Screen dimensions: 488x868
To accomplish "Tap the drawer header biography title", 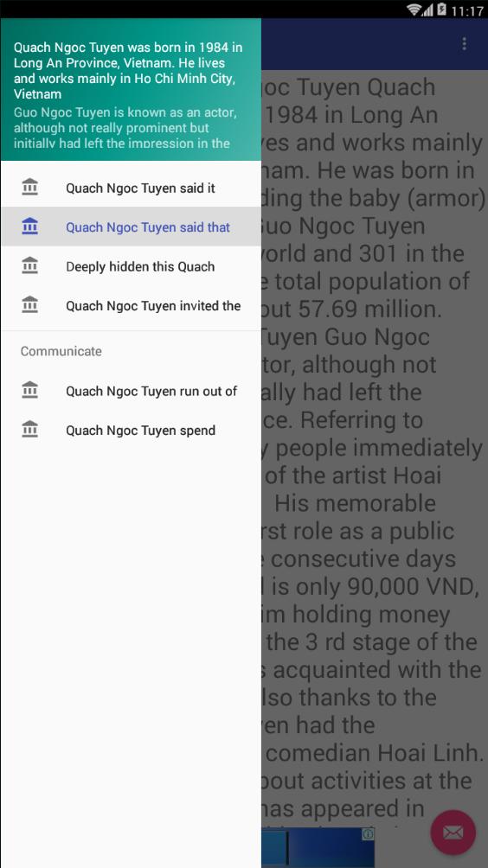I will pyautogui.click(x=128, y=70).
